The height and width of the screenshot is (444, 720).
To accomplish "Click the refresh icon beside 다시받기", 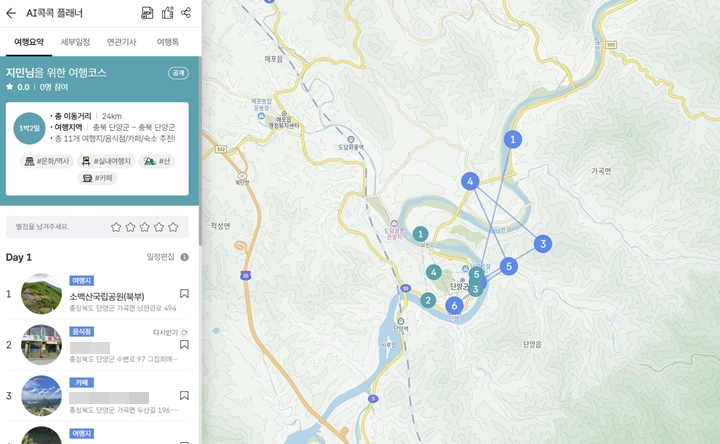I will click(184, 331).
